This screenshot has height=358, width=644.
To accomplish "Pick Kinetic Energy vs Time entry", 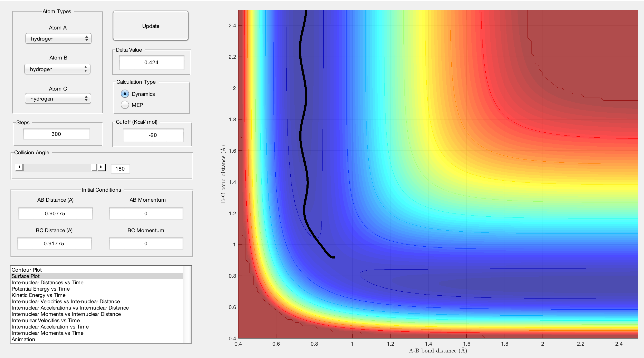I will click(38, 295).
